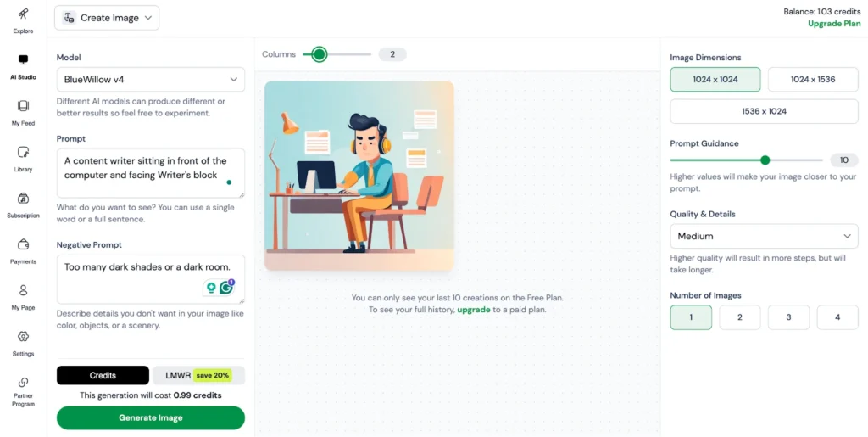Expand the Quality & Details Medium dropdown
The height and width of the screenshot is (437, 868).
(764, 236)
